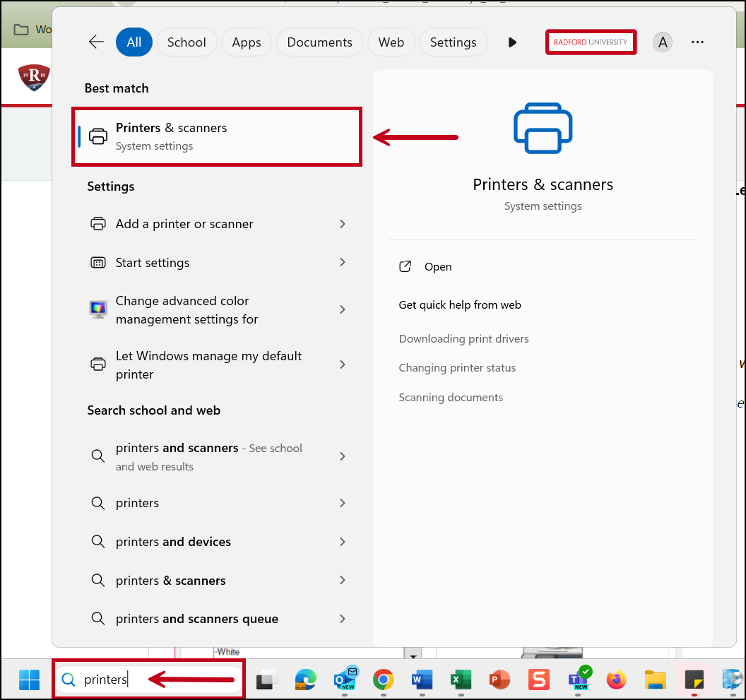Click Open under Printers & scanners

pos(437,267)
